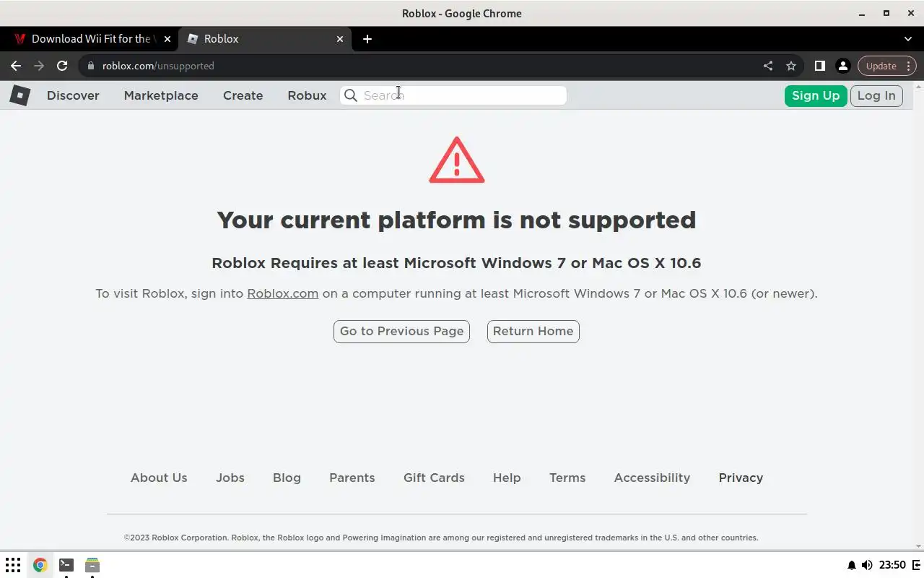The width and height of the screenshot is (924, 578).
Task: Click the Roblox logo icon in navbar
Action: (x=19, y=95)
